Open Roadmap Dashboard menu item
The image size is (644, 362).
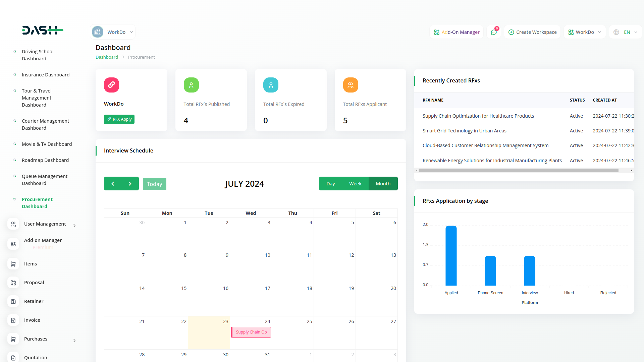[x=45, y=160]
